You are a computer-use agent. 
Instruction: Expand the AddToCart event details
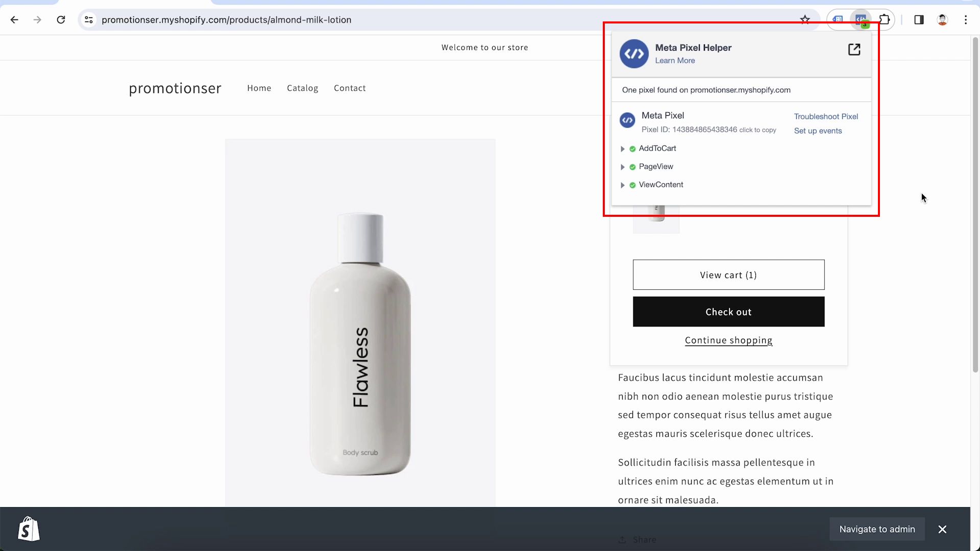pyautogui.click(x=622, y=148)
